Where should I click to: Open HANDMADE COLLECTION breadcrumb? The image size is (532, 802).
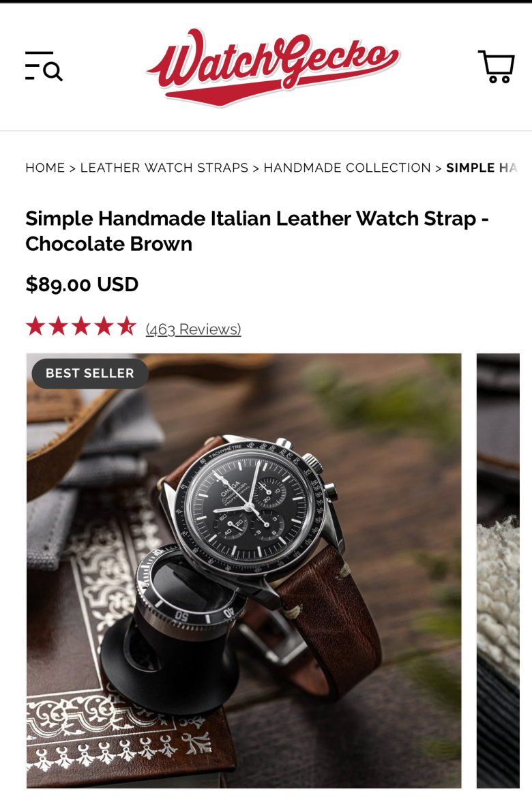point(347,168)
